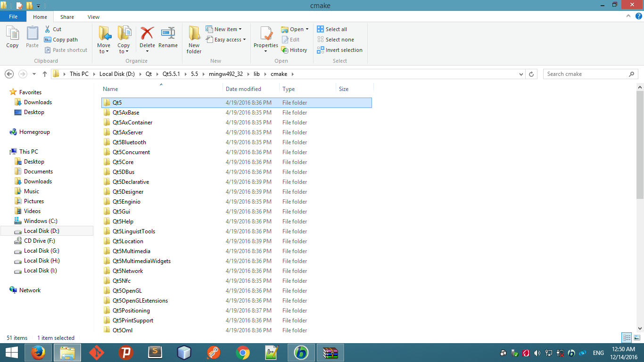
Task: Click Paste shortcut in the ribbon
Action: click(x=66, y=50)
